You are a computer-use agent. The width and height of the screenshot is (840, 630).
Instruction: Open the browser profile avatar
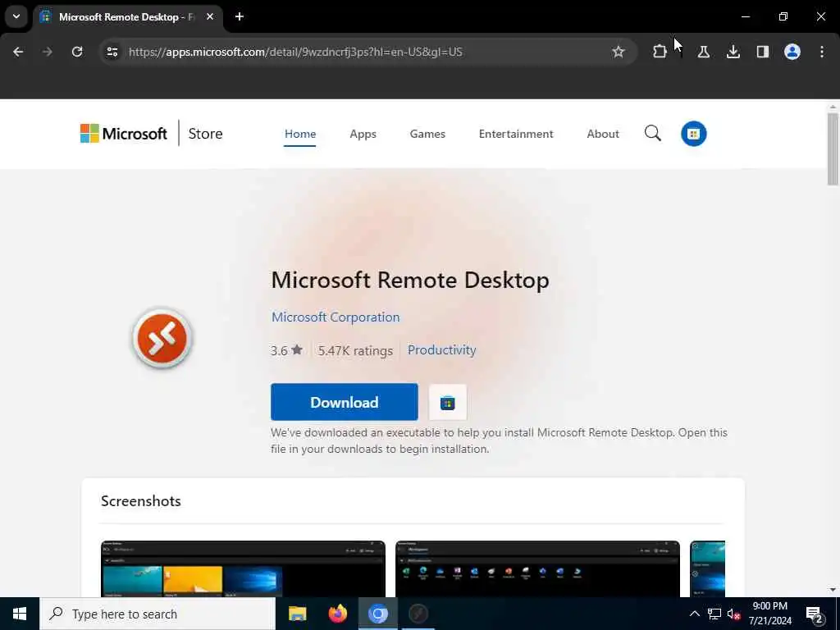tap(792, 52)
